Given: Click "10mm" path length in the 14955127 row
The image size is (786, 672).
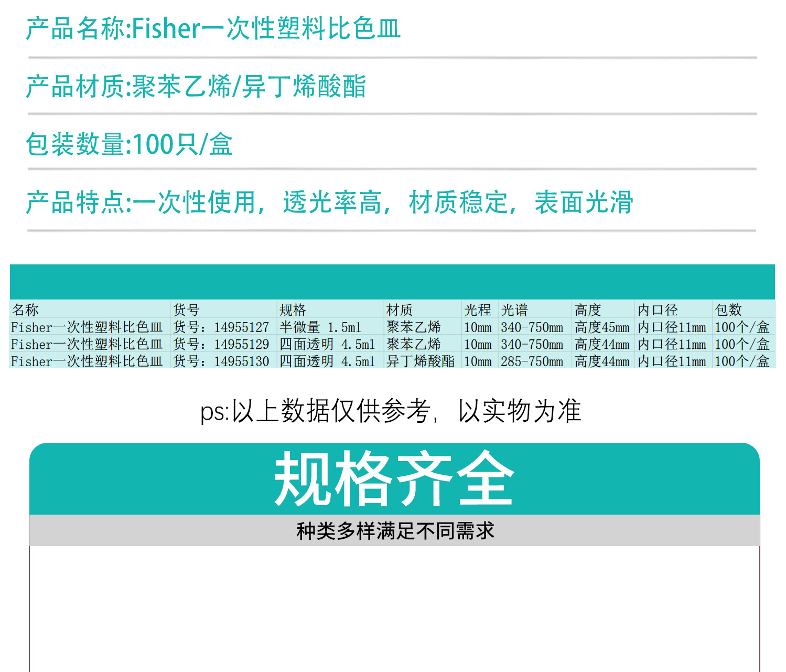Looking at the screenshot, I should click(478, 327).
